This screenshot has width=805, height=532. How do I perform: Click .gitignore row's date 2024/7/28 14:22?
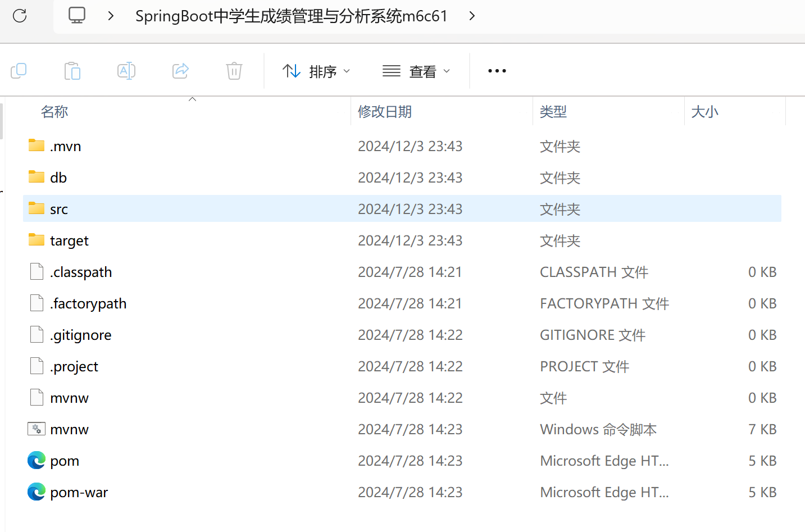[410, 335]
